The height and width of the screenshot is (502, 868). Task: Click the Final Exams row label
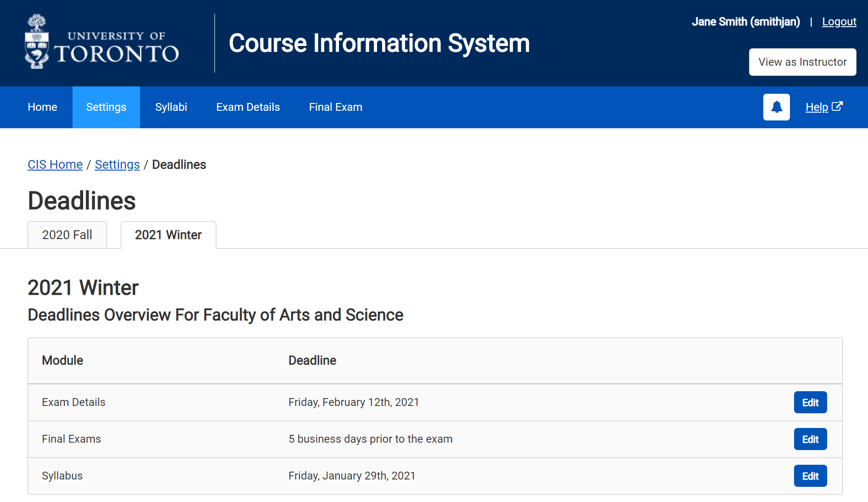(x=71, y=439)
